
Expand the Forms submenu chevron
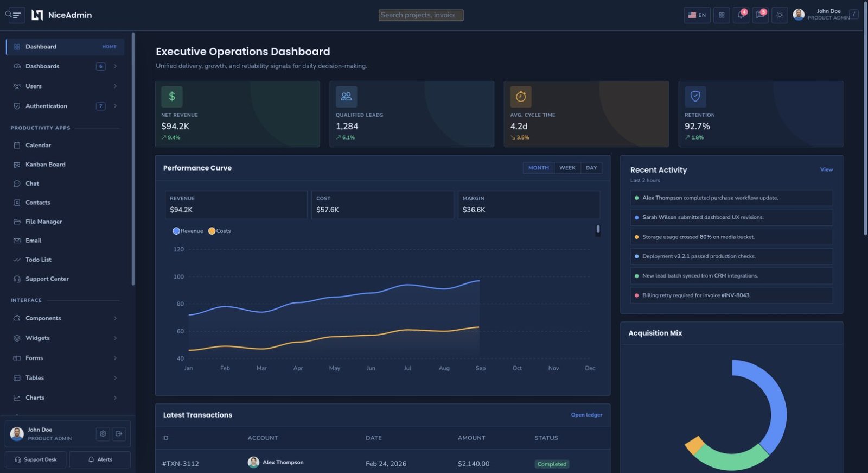115,358
